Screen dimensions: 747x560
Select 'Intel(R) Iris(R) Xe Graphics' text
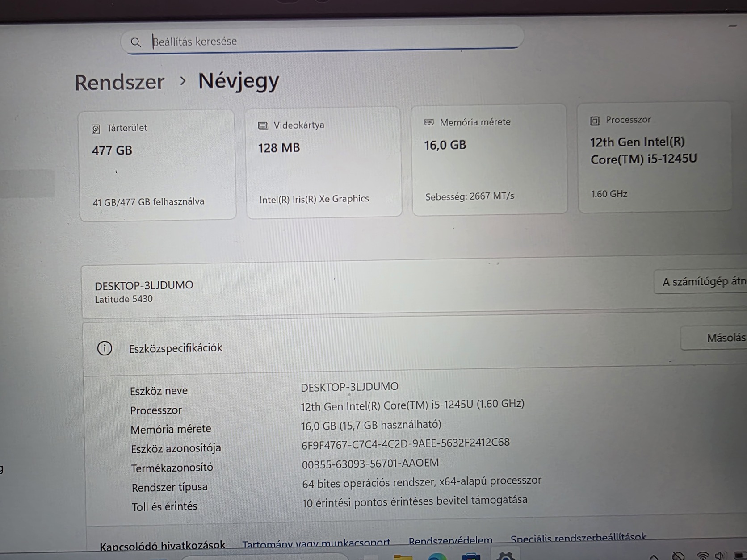coord(314,199)
